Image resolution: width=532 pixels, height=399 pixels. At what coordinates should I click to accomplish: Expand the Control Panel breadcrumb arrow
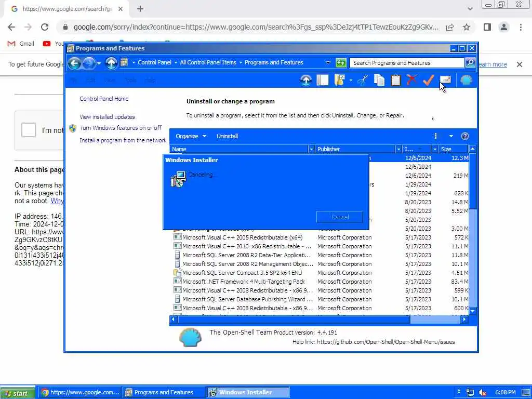(176, 63)
